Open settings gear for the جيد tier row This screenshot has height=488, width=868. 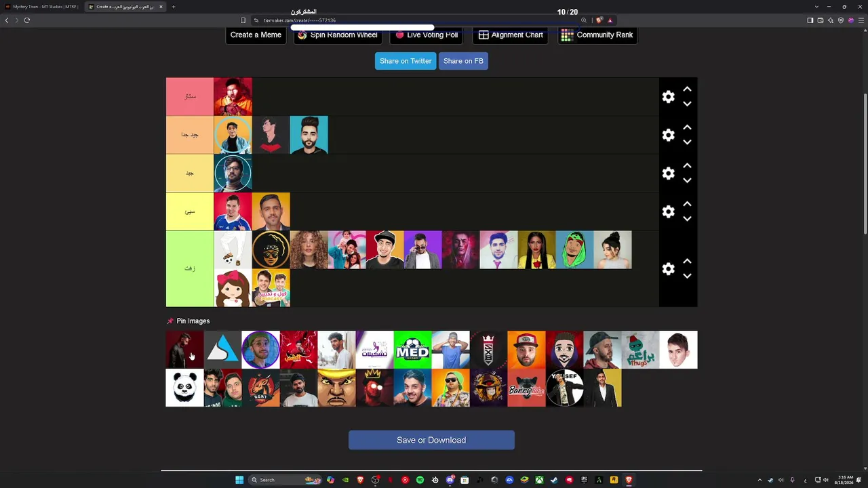669,174
